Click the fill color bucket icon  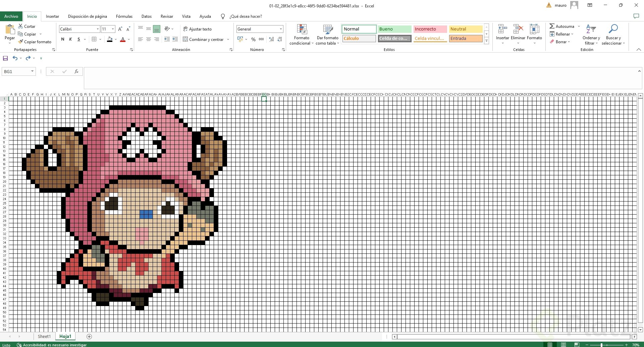click(110, 39)
